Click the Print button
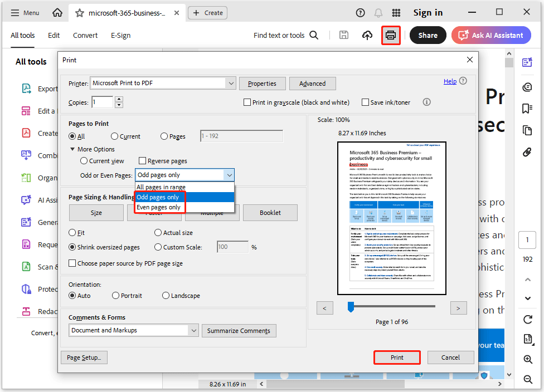The width and height of the screenshot is (544, 392). coord(397,357)
